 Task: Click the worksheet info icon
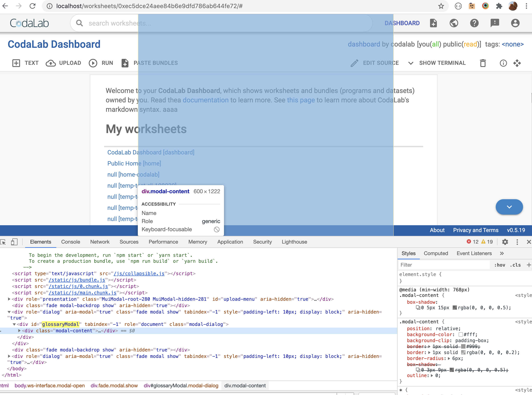click(503, 63)
